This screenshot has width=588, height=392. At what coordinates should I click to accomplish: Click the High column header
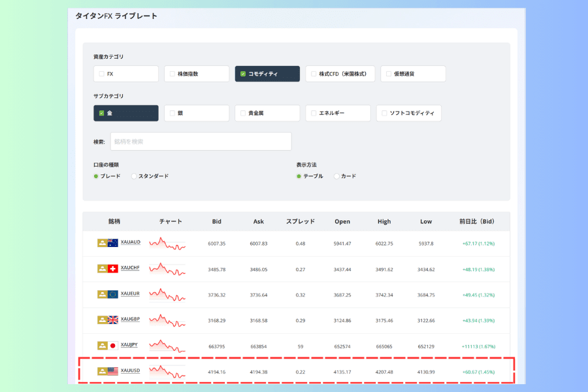coord(384,221)
